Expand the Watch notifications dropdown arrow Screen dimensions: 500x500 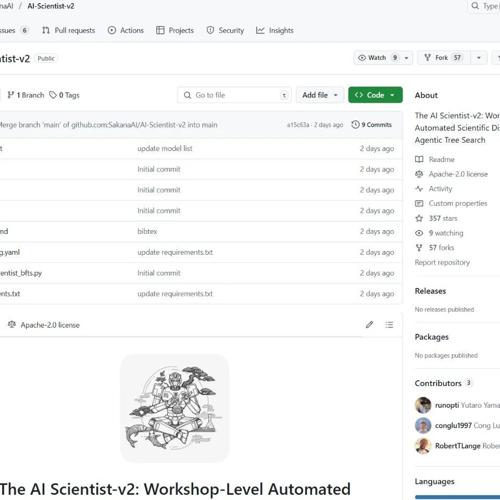(x=406, y=58)
